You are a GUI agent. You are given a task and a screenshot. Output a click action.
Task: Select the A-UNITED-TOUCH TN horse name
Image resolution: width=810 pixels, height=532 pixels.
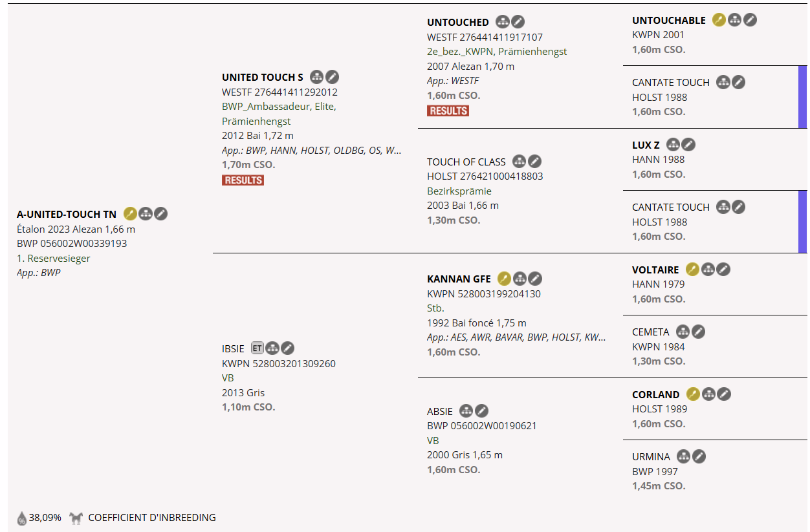[x=67, y=215]
